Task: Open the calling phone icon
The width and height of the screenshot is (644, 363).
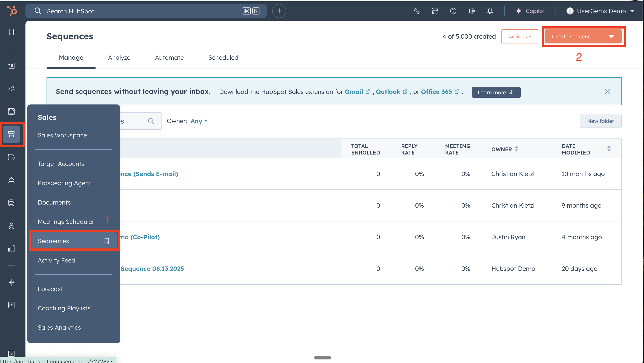Action: (x=417, y=11)
